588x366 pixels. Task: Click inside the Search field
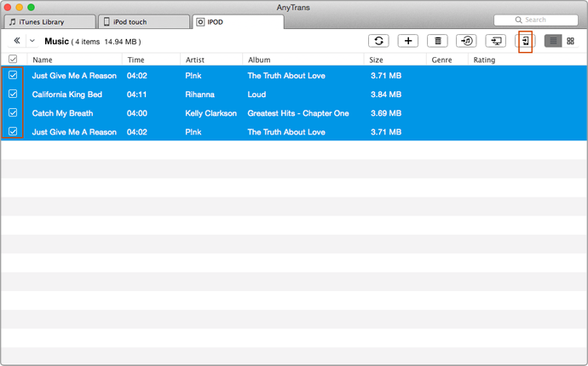click(536, 20)
